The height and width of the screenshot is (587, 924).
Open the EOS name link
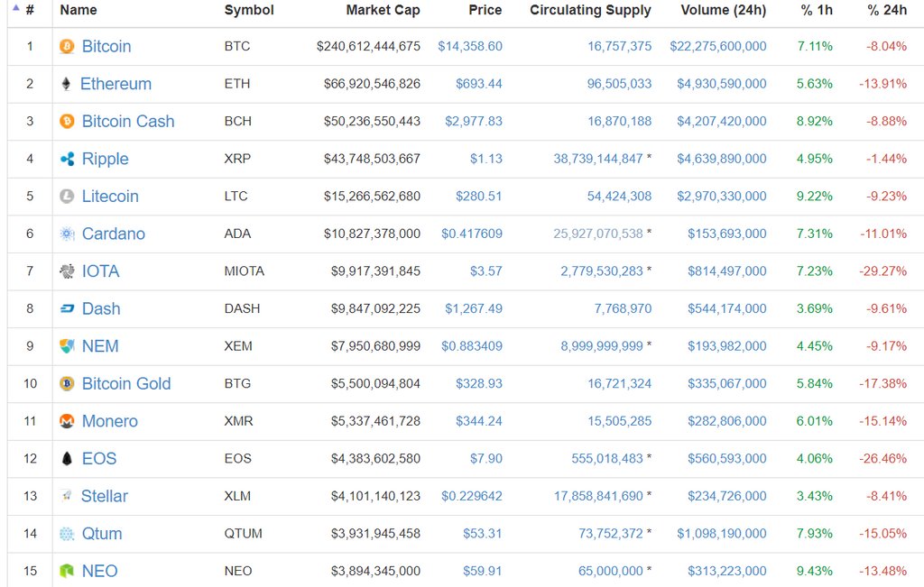pos(99,459)
